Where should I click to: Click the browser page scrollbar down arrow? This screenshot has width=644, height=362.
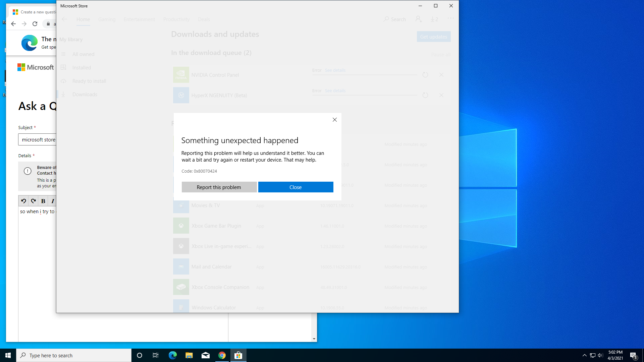click(314, 339)
